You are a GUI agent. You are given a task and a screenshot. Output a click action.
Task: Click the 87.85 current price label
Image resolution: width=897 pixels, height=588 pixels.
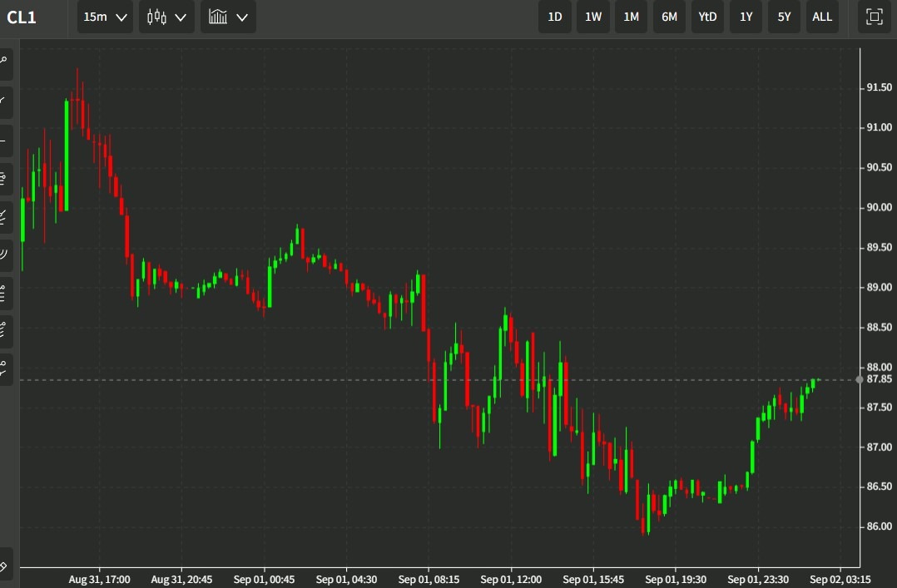(880, 379)
